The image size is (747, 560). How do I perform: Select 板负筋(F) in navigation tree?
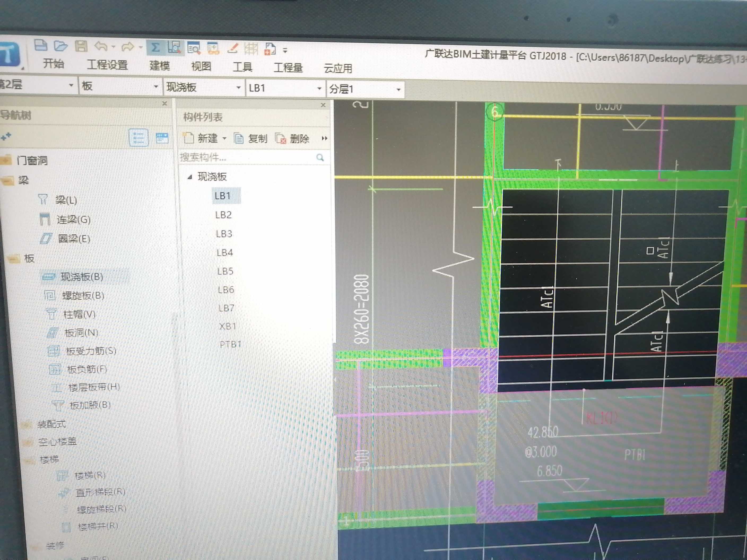[x=87, y=369]
